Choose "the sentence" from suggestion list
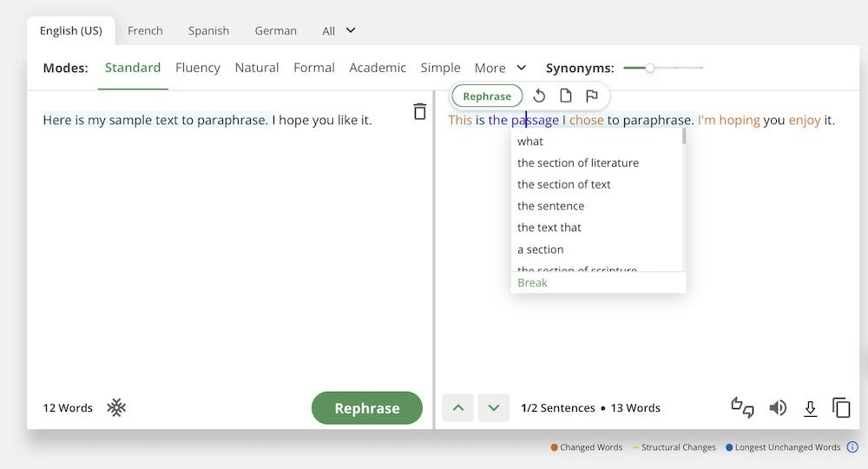The width and height of the screenshot is (868, 469). 551,206
